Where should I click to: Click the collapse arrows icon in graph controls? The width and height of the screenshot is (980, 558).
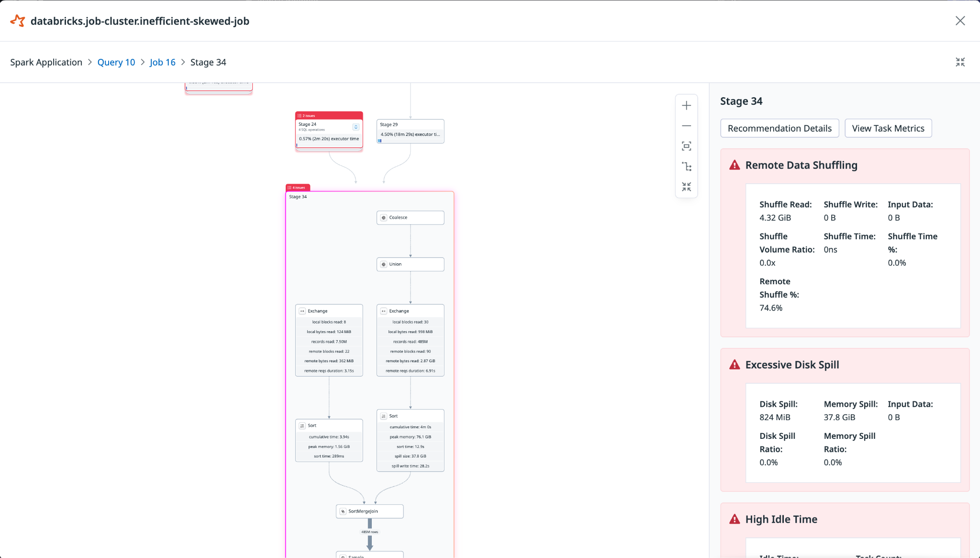[686, 187]
